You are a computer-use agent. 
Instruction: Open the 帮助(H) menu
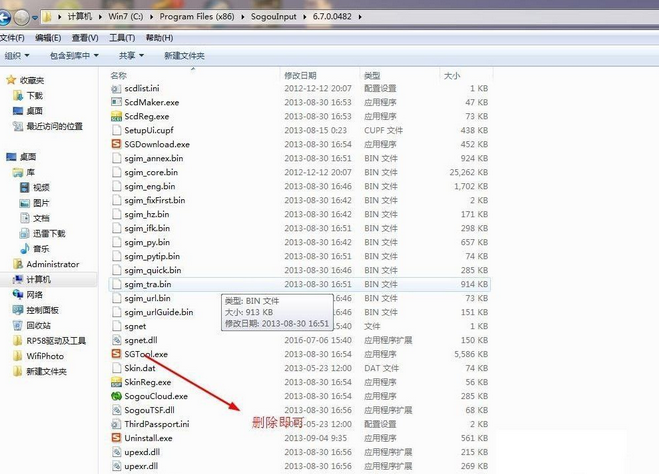pos(159,38)
